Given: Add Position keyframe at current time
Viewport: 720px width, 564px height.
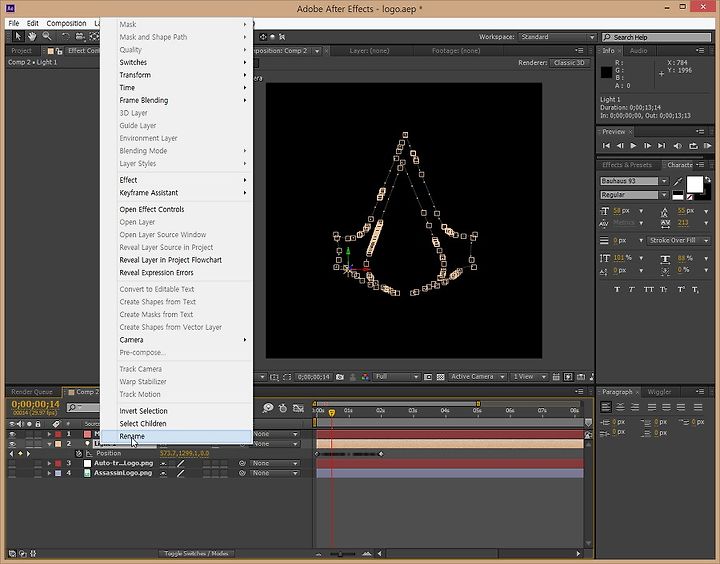Looking at the screenshot, I should click(x=20, y=453).
